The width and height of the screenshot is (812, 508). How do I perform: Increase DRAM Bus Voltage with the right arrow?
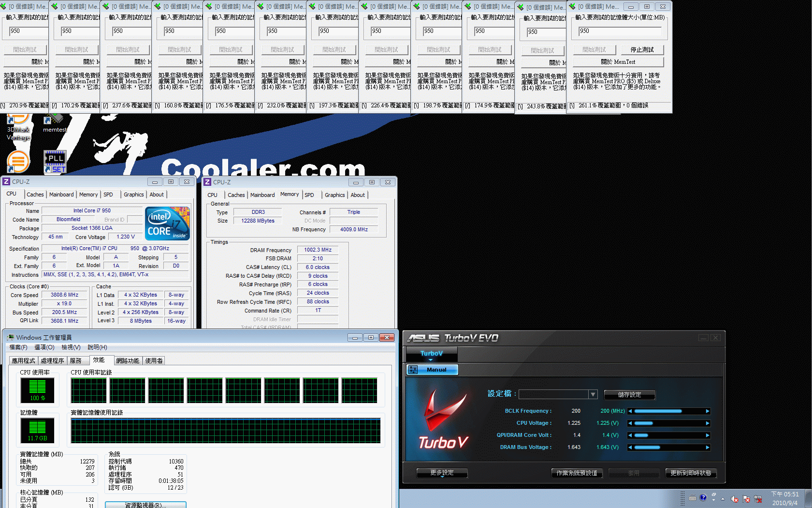[x=708, y=448]
